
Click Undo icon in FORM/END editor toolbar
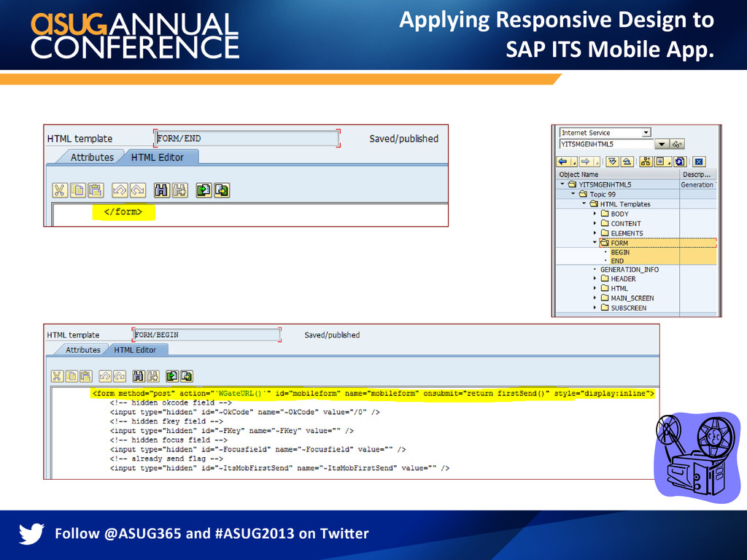[x=120, y=190]
